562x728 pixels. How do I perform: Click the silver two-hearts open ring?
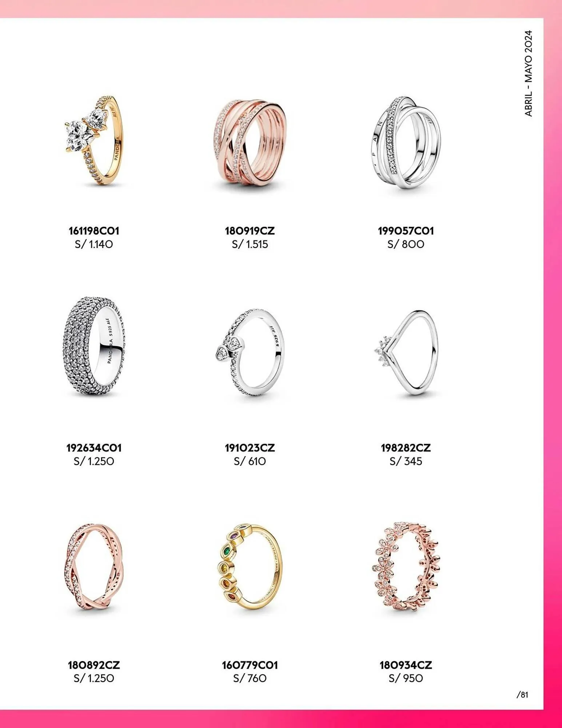click(250, 353)
